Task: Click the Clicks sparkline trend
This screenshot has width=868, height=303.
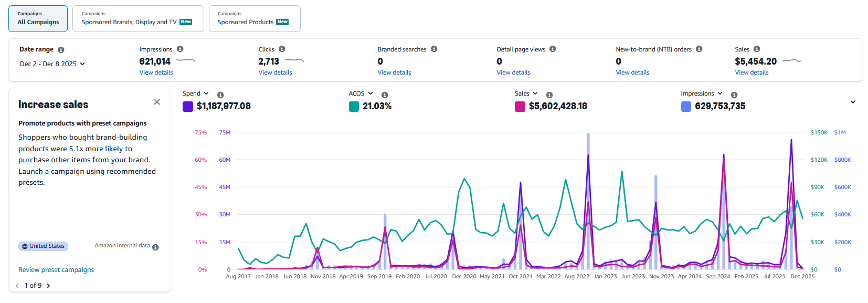Action: tap(294, 61)
